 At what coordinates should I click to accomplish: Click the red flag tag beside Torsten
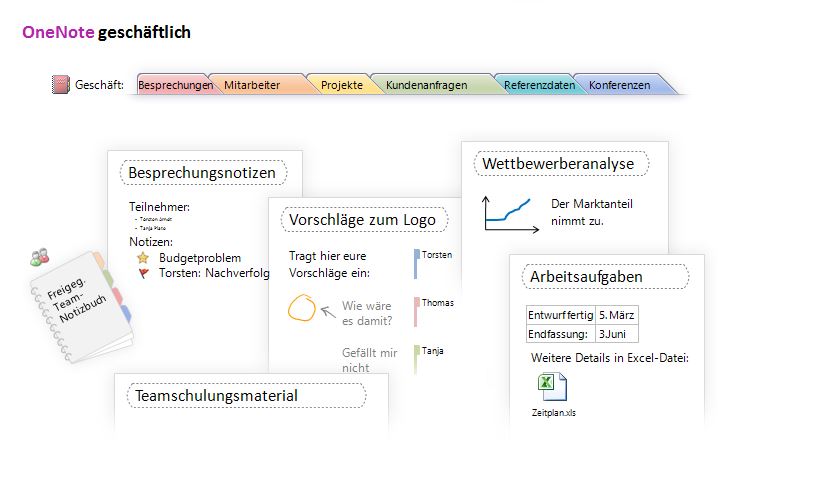(x=144, y=273)
